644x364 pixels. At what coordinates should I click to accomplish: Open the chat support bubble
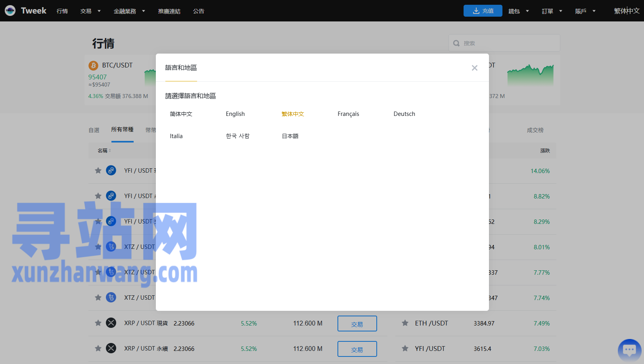click(630, 350)
